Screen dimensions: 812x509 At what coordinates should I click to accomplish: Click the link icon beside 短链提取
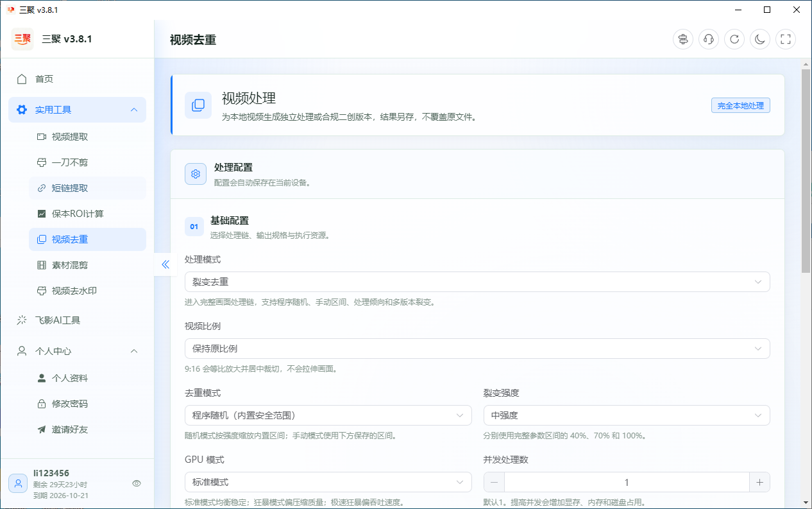point(42,188)
